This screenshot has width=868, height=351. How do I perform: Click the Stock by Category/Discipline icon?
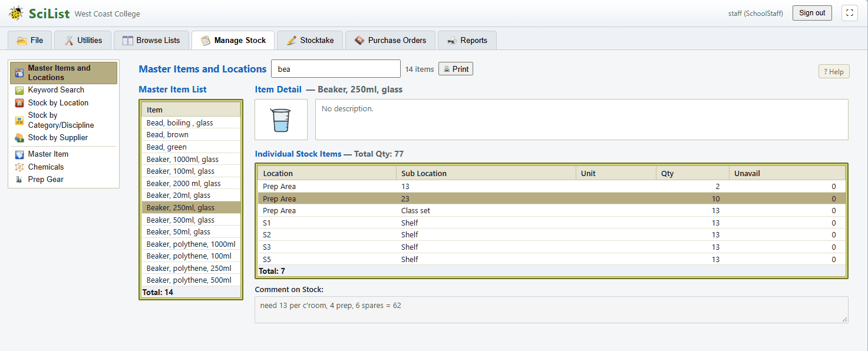[x=19, y=120]
